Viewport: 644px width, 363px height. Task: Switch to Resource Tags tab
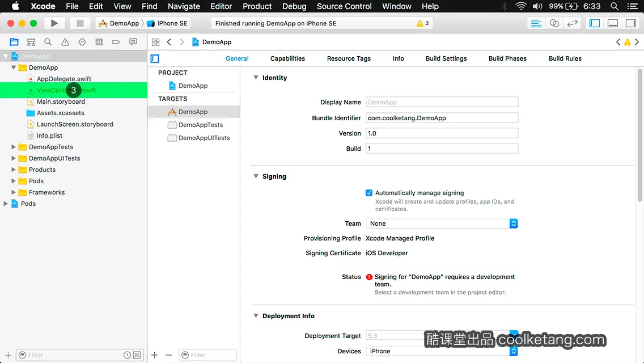(349, 58)
